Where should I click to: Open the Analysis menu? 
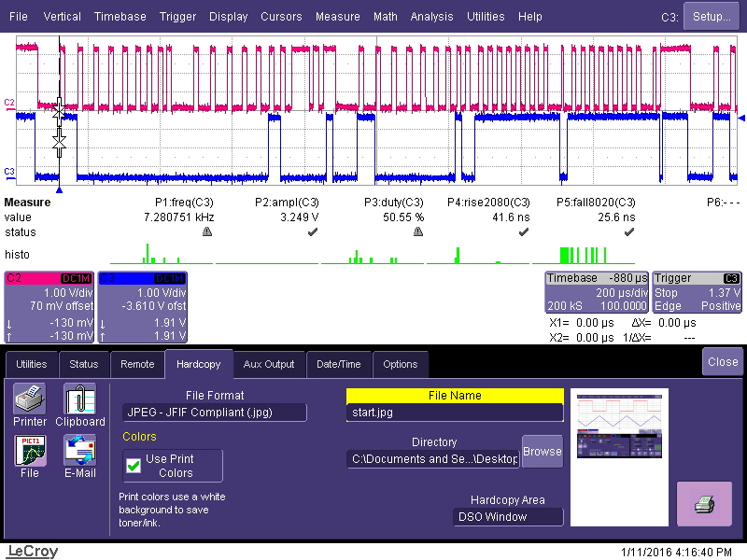431,17
